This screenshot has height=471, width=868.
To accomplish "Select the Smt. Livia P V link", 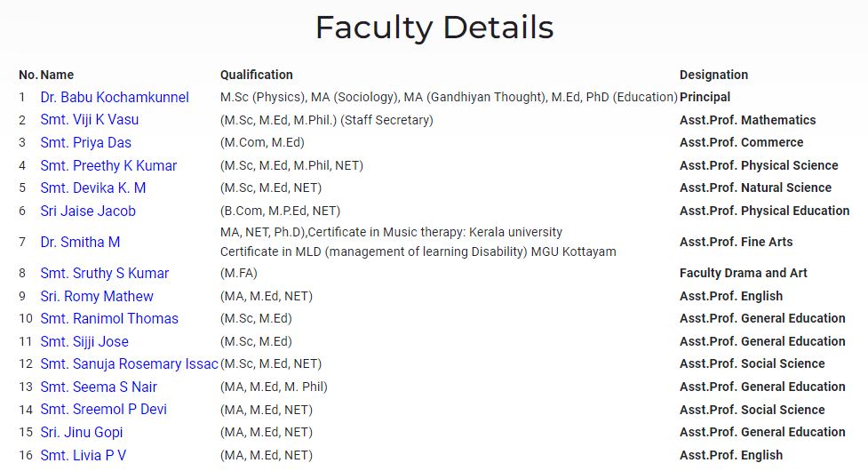I will 83,456.
